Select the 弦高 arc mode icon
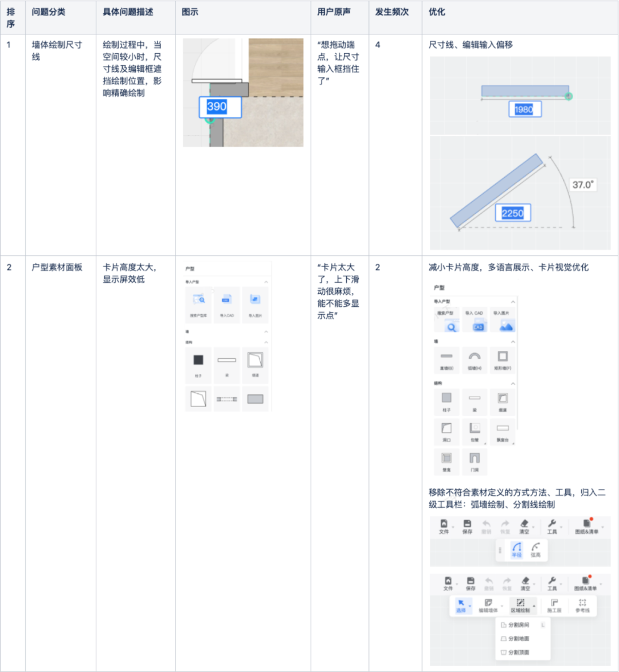This screenshot has height=672, width=619. (x=535, y=549)
